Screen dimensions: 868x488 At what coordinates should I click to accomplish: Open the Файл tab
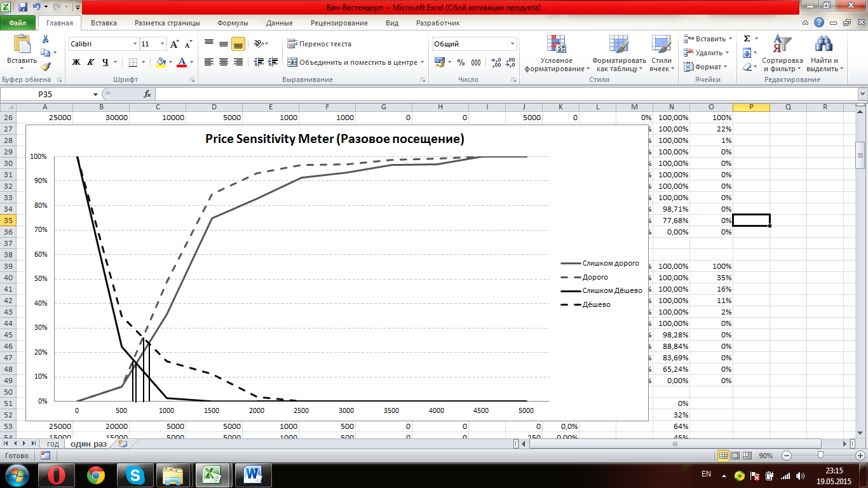tap(18, 23)
